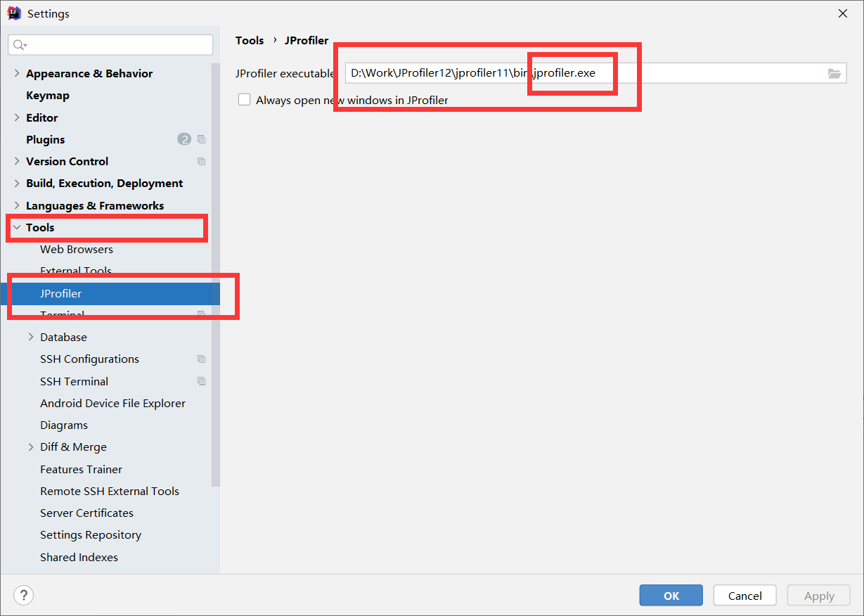Select Features Trainer entry
The image size is (864, 616).
coord(82,469)
